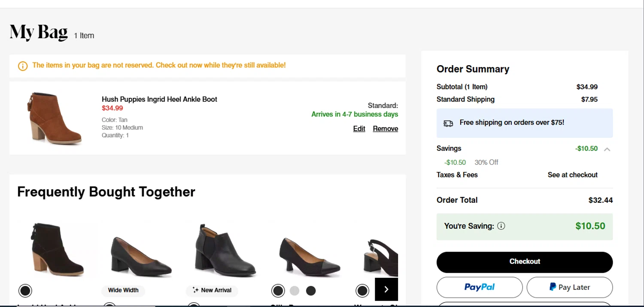Image resolution: width=644 pixels, height=307 pixels.
Task: Click the 'Color: Tan' detail
Action: (x=115, y=120)
